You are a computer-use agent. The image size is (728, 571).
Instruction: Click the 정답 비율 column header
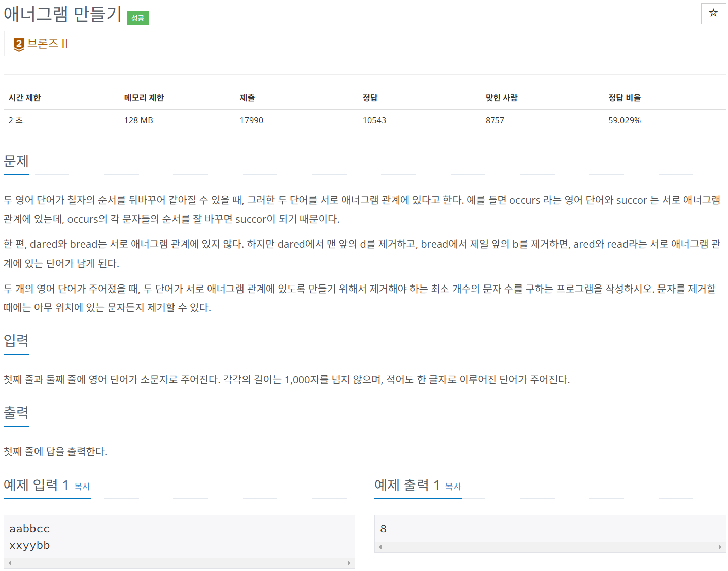click(625, 98)
